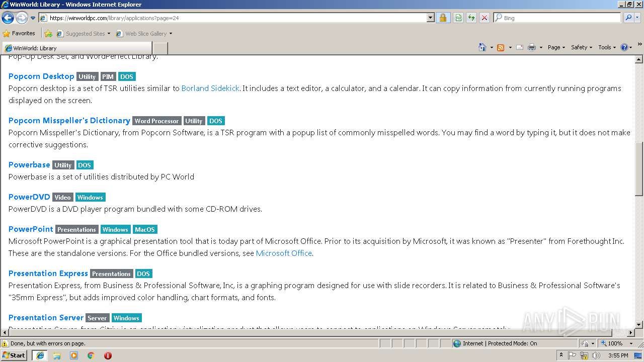Click the volume speaker tray icon

[596, 355]
